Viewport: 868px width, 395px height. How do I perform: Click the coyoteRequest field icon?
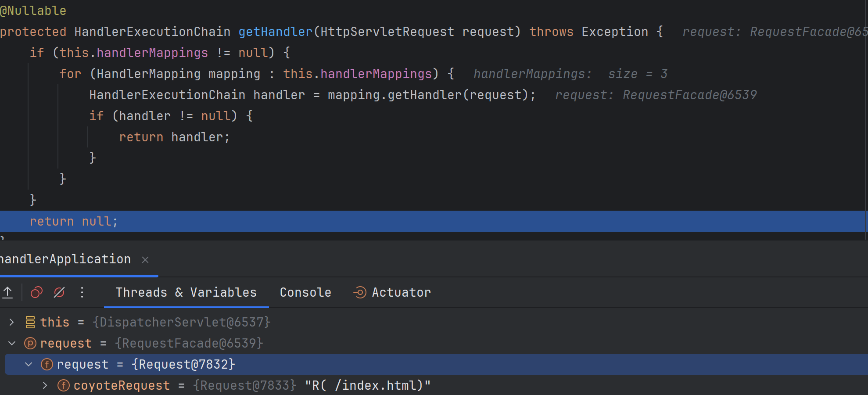pyautogui.click(x=64, y=385)
